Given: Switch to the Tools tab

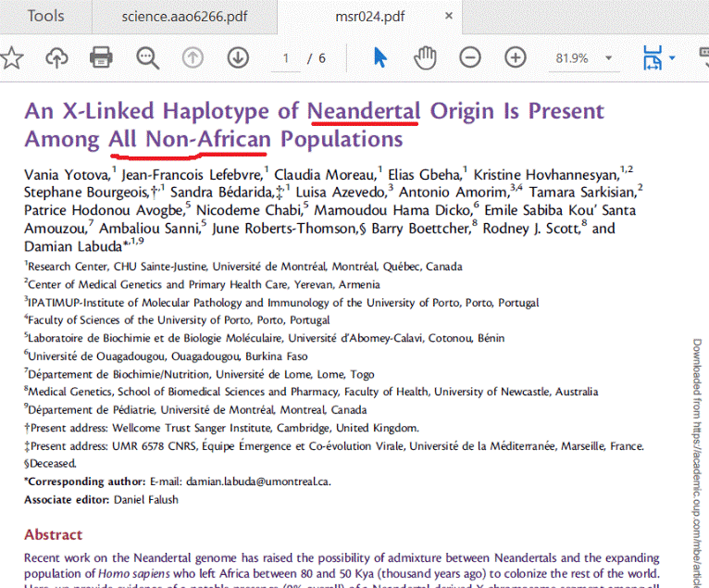Looking at the screenshot, I should coord(45,16).
